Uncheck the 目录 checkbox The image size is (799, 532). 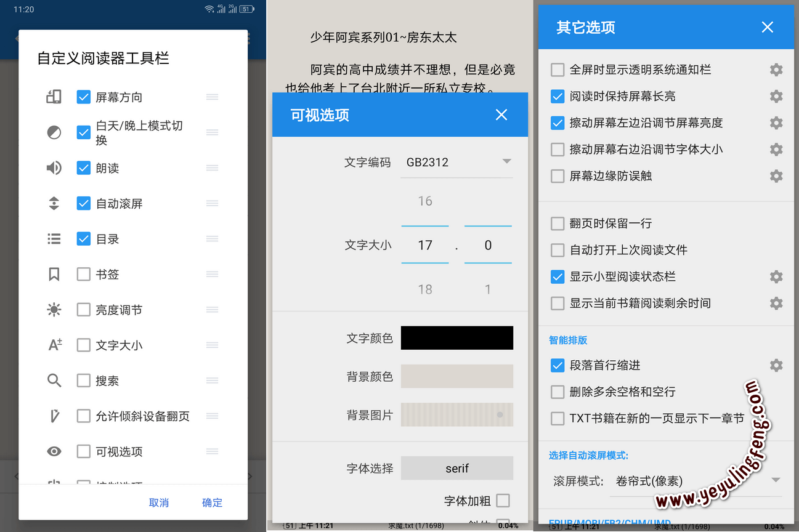(x=84, y=239)
